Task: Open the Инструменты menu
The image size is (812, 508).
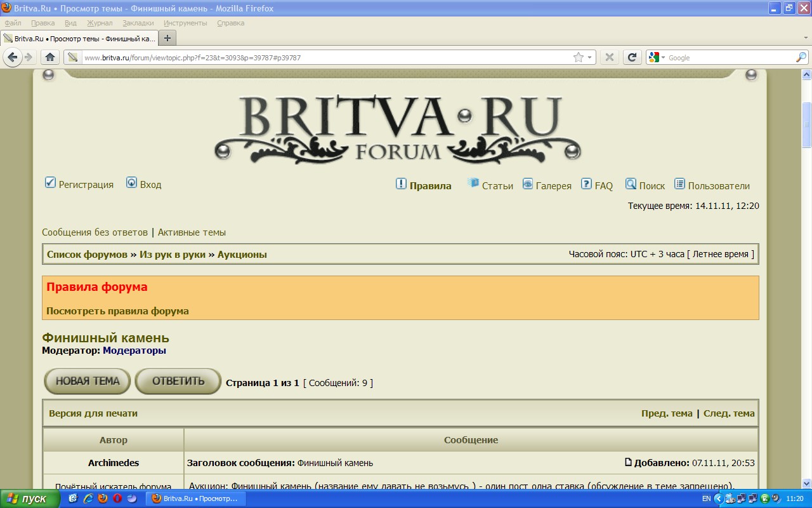Action: [x=185, y=23]
